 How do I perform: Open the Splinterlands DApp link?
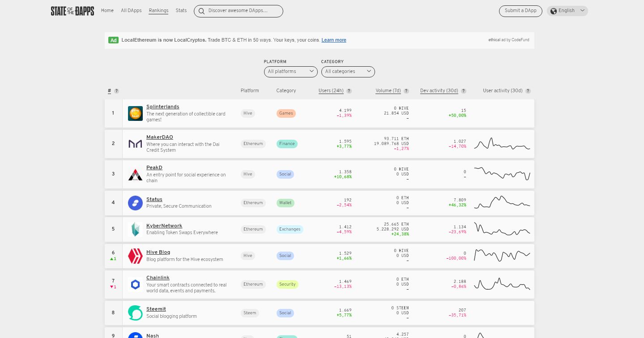(x=163, y=107)
